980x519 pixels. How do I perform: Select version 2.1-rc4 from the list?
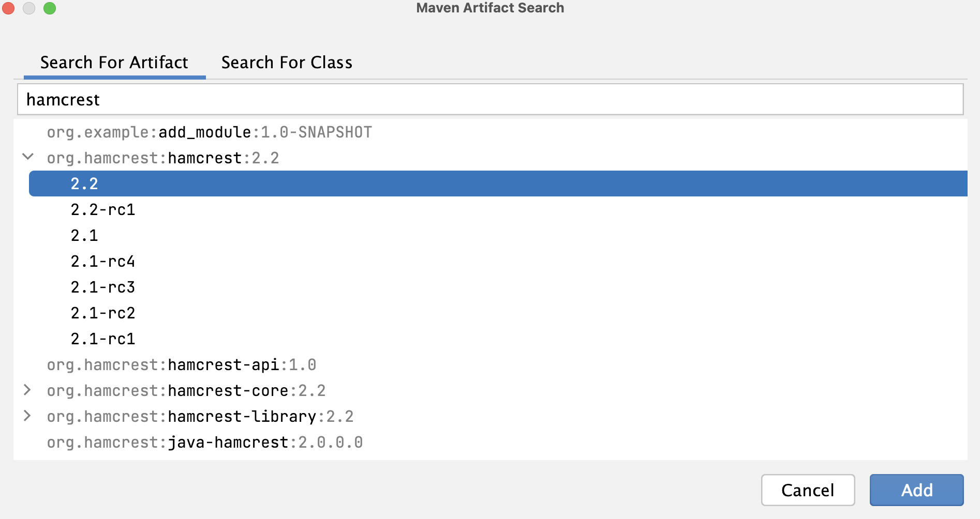[x=102, y=261]
